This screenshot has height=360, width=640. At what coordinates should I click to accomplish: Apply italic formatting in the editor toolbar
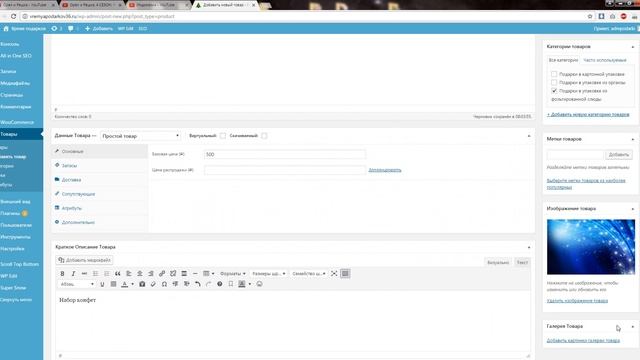coord(73,273)
